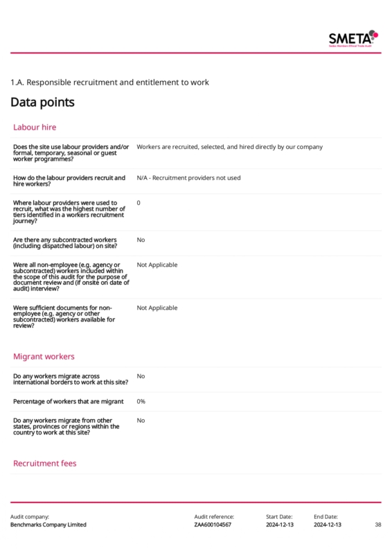Select the Start Date 2024-12-13 value

280,525
